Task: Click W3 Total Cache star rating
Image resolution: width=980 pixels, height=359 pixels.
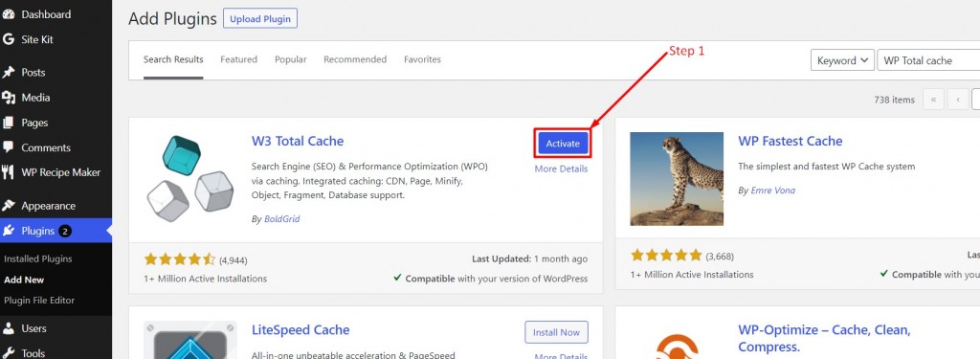Action: (x=179, y=258)
